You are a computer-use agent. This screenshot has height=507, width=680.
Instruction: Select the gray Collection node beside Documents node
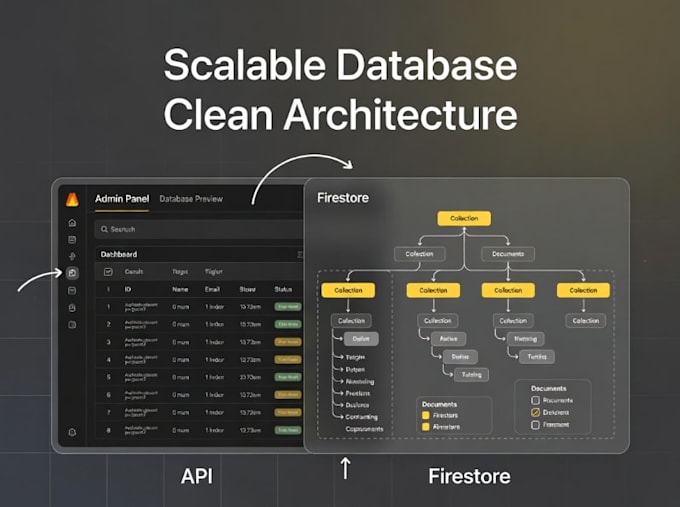click(x=419, y=254)
